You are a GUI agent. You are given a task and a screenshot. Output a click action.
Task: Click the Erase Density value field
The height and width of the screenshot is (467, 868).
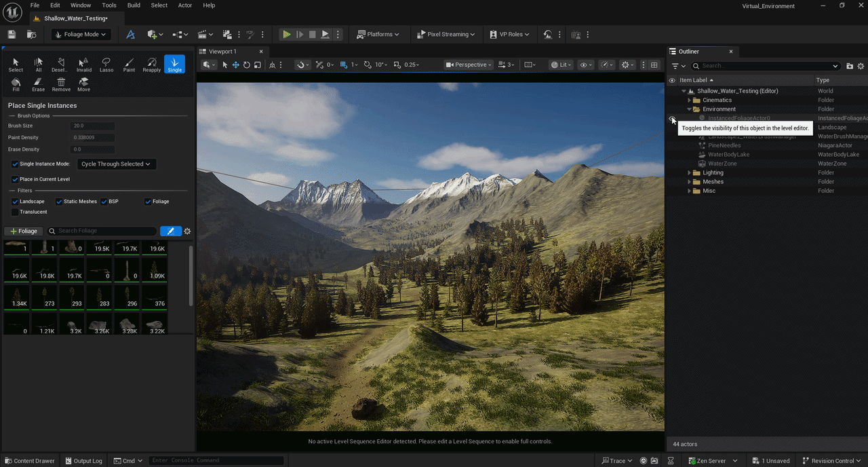93,149
